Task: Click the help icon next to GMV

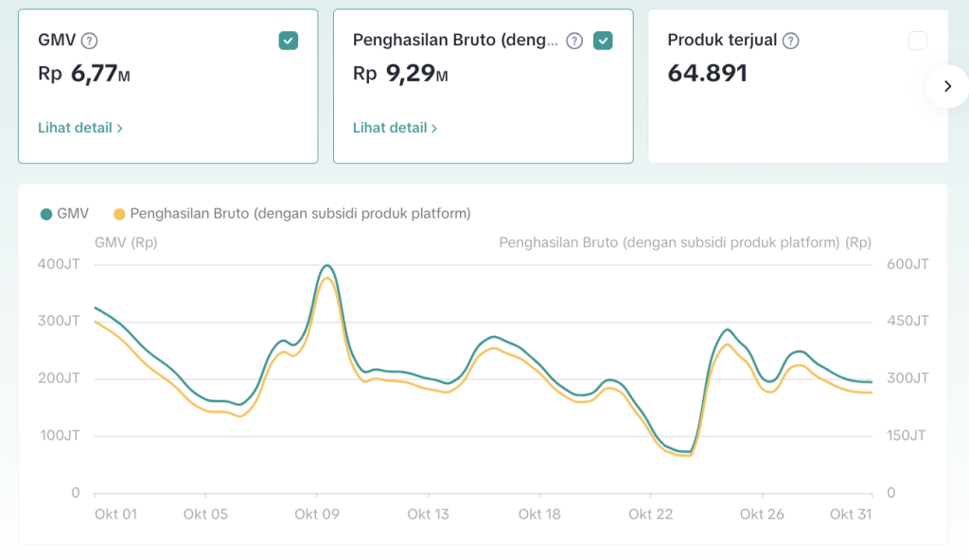Action: coord(90,41)
